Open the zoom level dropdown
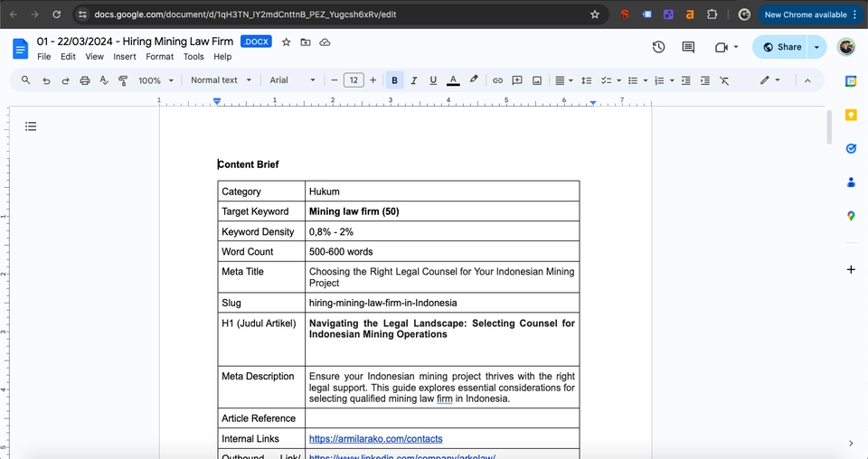868x459 pixels. click(156, 80)
